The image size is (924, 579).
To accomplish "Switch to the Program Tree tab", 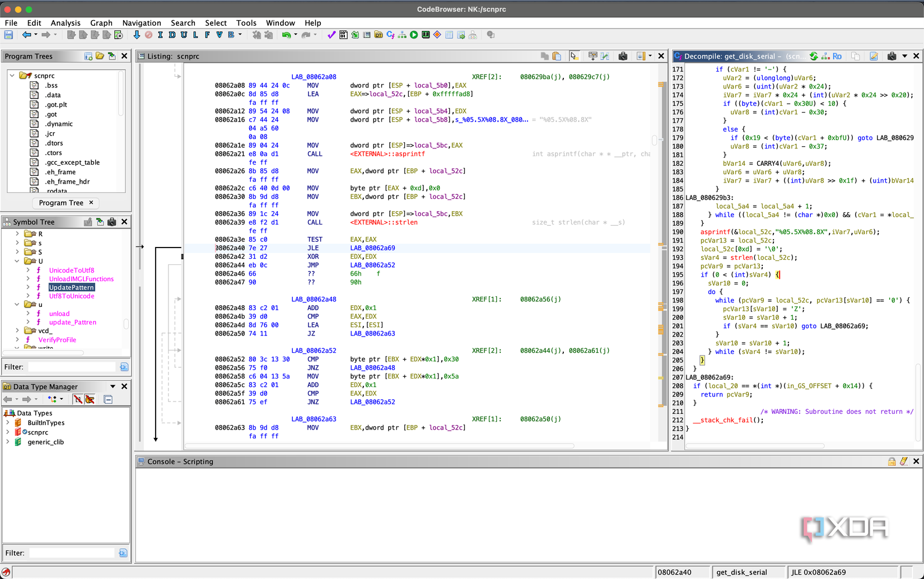I will click(x=62, y=203).
